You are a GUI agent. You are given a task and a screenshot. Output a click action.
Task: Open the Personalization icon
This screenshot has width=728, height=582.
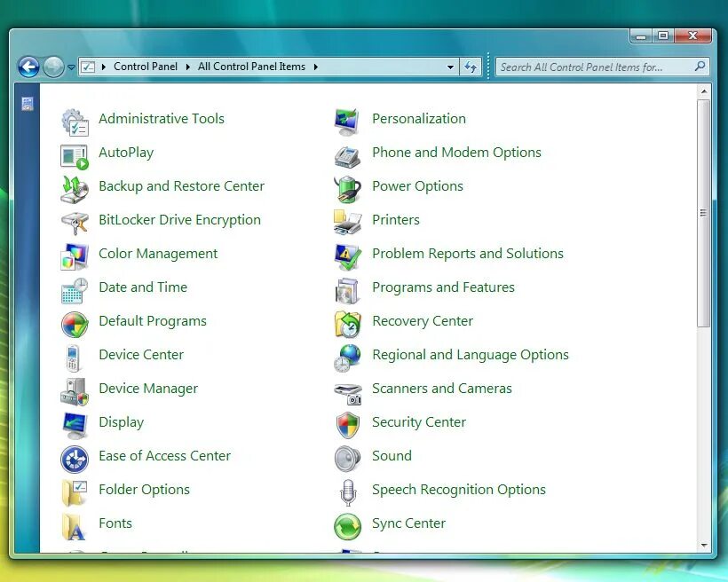click(x=347, y=122)
